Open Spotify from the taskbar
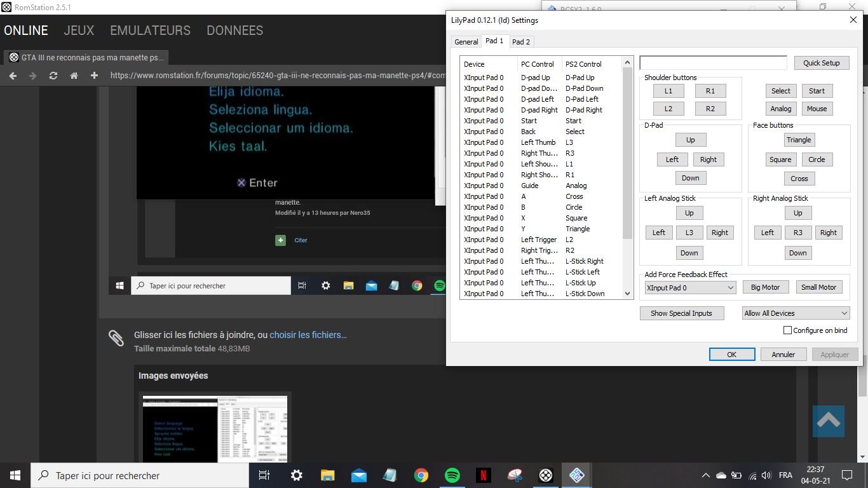Screen dimensions: 868x488 pos(452,475)
